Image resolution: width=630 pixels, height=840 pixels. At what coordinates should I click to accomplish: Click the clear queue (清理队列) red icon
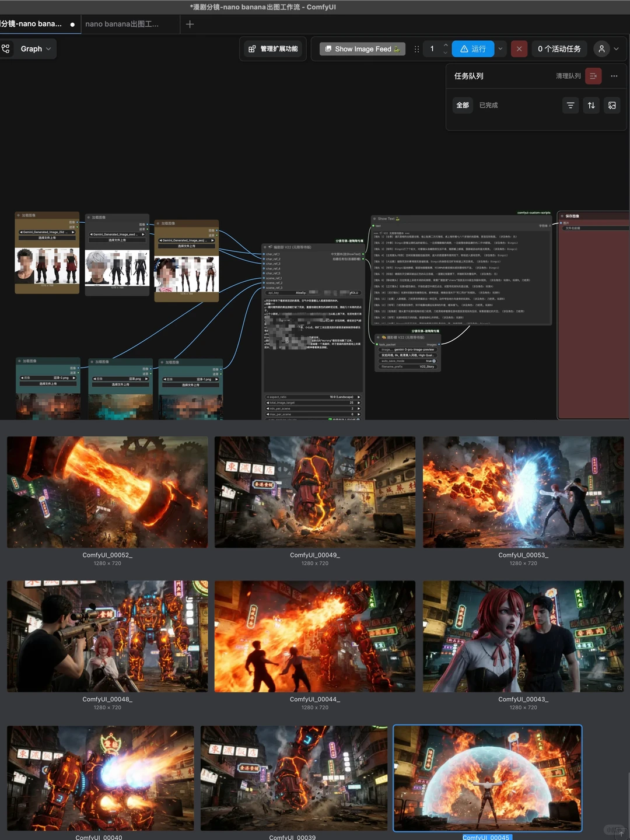[x=593, y=76]
